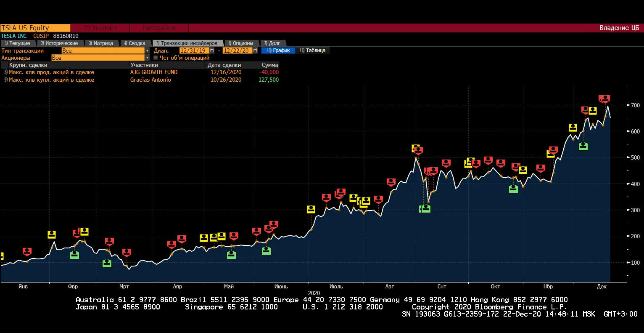644x333 pixels.
Task: Select the green buy marker in October
Action: (513, 189)
